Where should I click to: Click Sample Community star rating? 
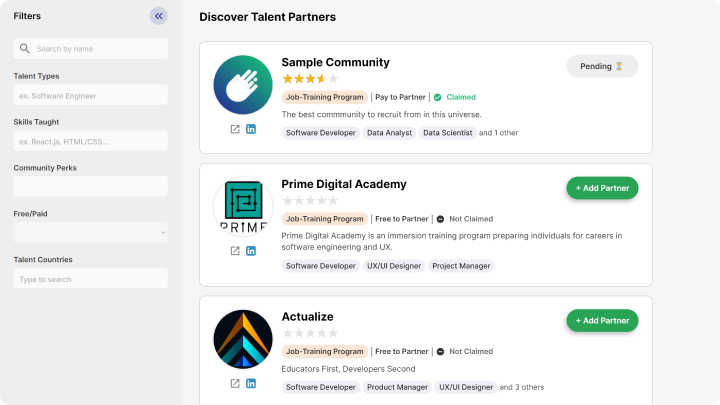point(310,79)
